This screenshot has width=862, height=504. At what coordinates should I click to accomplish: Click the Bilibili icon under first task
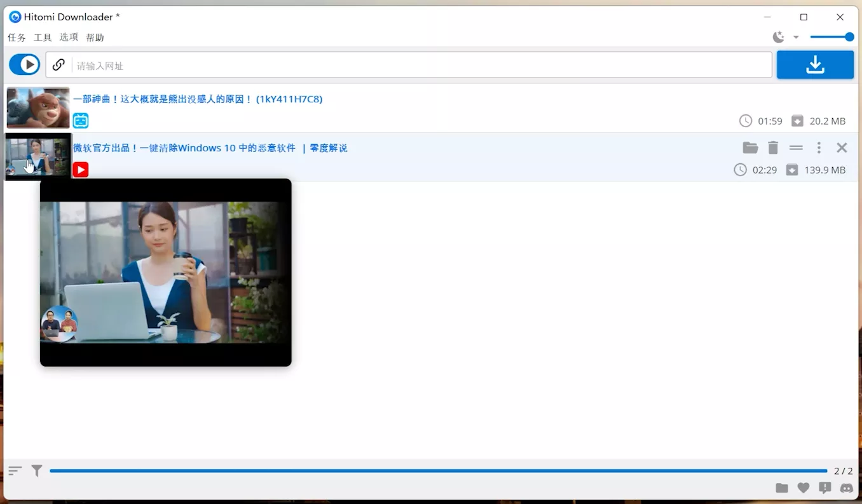pos(81,121)
